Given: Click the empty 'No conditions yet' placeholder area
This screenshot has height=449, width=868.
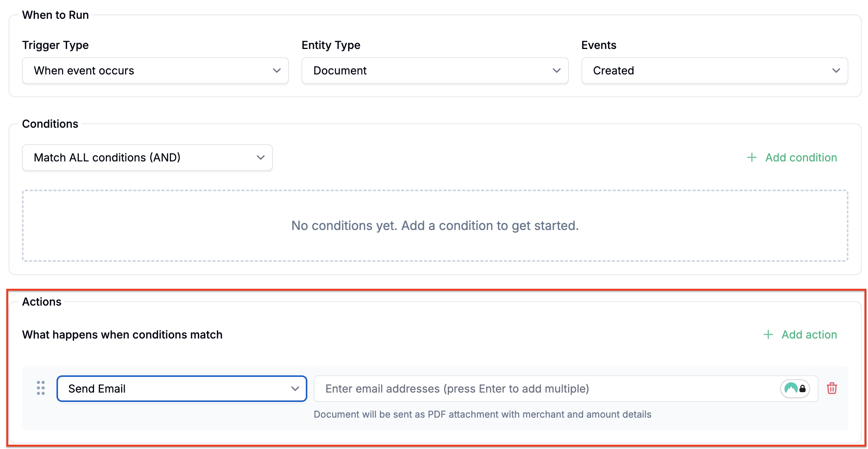Looking at the screenshot, I should click(435, 226).
